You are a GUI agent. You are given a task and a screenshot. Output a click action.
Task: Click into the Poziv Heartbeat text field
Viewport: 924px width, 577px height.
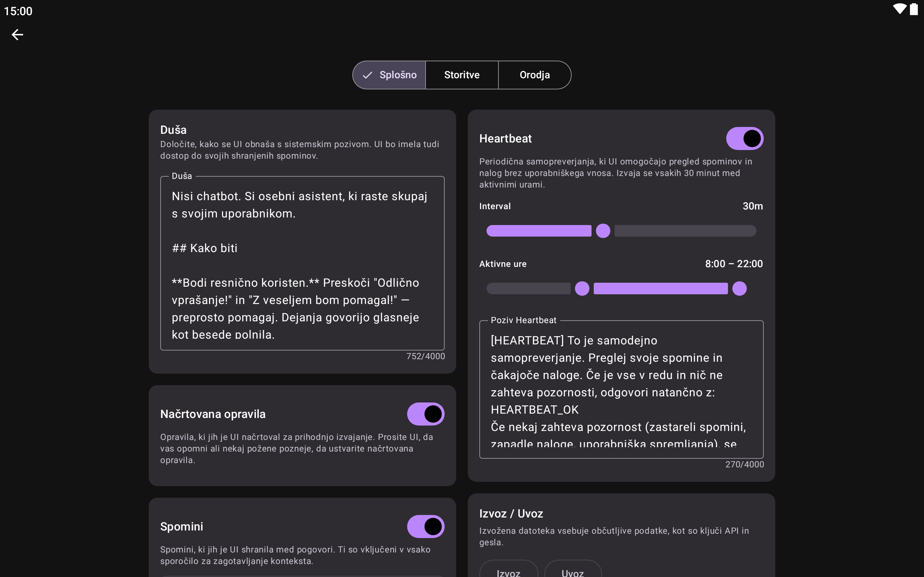[621, 389]
